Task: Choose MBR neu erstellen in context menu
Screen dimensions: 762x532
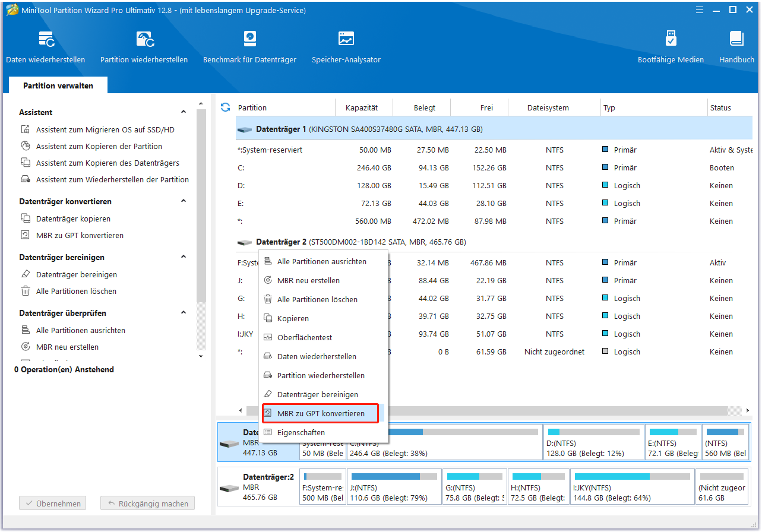Action: tap(324, 280)
